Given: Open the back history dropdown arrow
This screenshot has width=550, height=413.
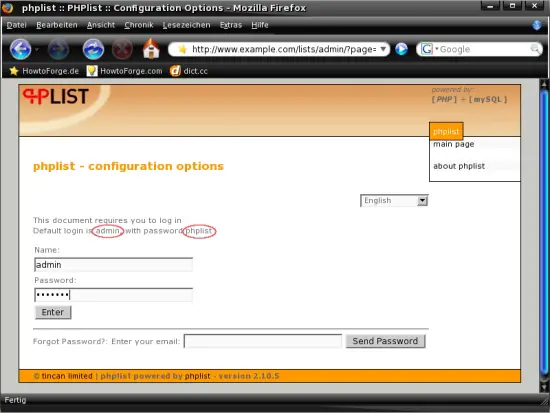Looking at the screenshot, I should pos(36,49).
